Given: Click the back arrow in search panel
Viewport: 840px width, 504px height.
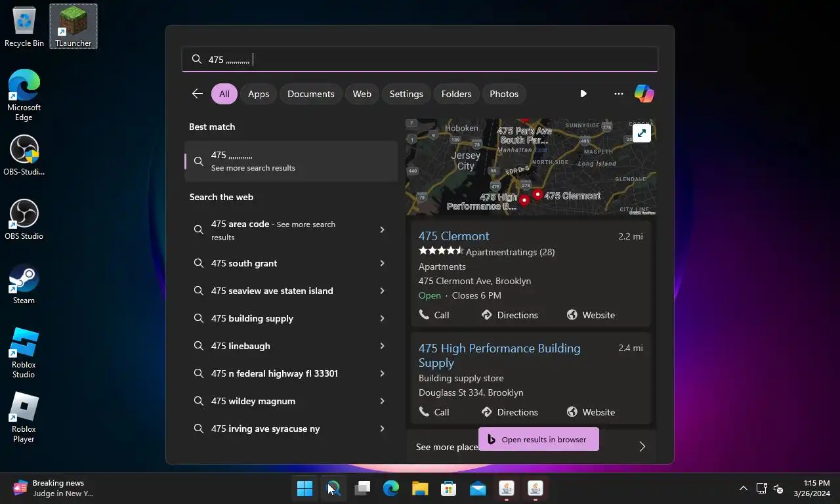Looking at the screenshot, I should (197, 94).
